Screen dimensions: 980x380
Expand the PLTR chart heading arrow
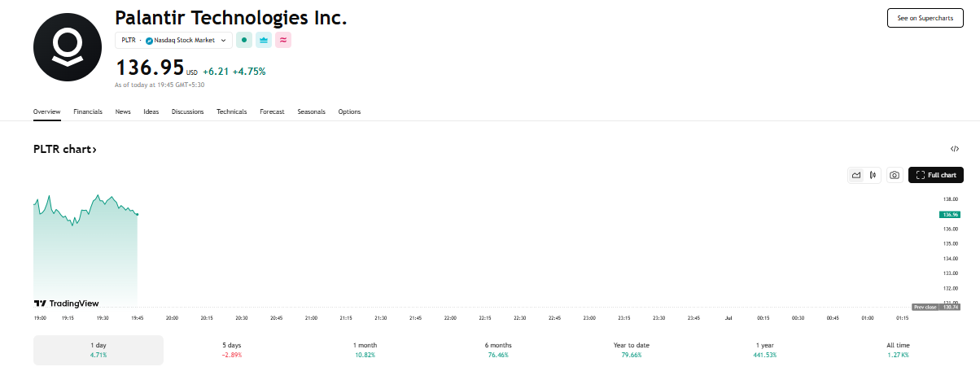[x=65, y=150]
